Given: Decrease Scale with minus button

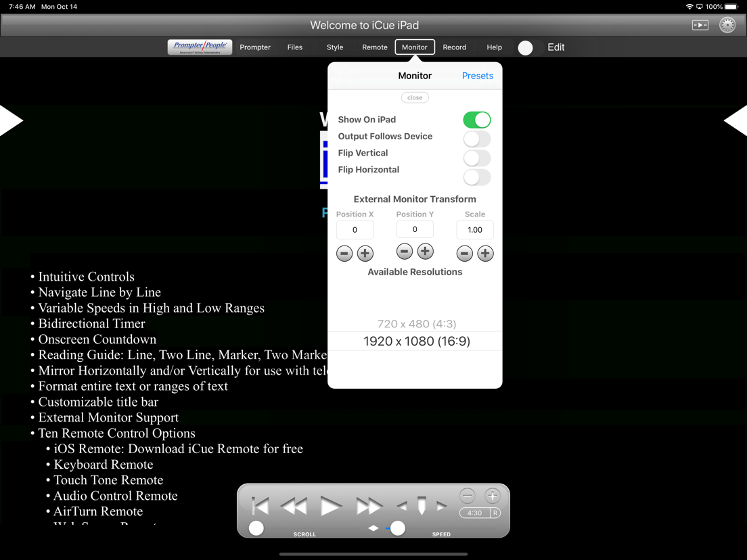Looking at the screenshot, I should coord(464,254).
